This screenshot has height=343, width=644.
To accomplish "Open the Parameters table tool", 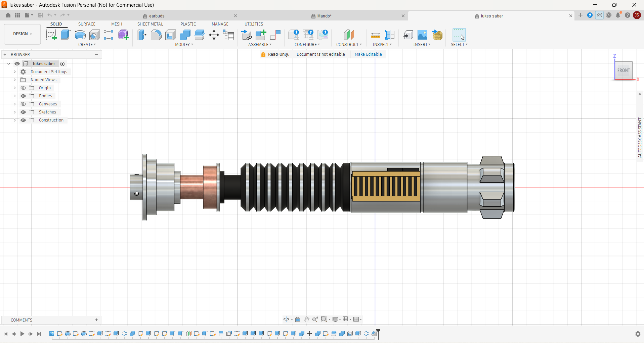I will pos(228,35).
